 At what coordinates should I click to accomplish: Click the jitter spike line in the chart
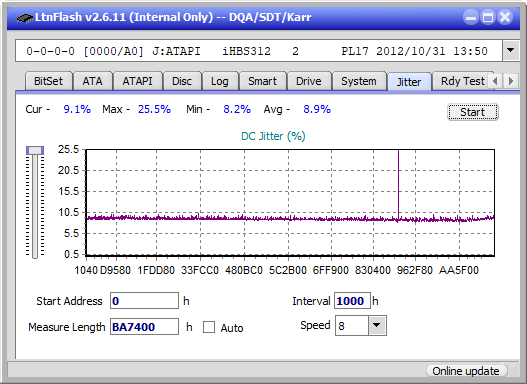point(398,185)
